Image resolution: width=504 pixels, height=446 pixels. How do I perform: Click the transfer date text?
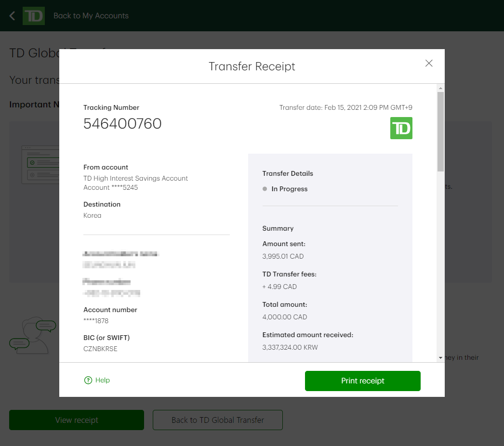(x=345, y=107)
